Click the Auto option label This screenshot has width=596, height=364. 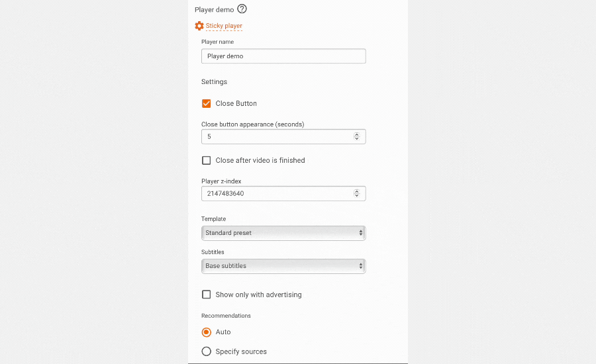pyautogui.click(x=223, y=332)
